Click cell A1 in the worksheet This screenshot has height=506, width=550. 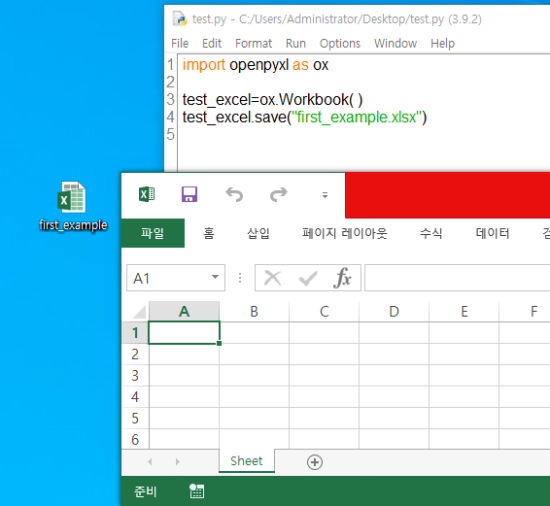(184, 332)
